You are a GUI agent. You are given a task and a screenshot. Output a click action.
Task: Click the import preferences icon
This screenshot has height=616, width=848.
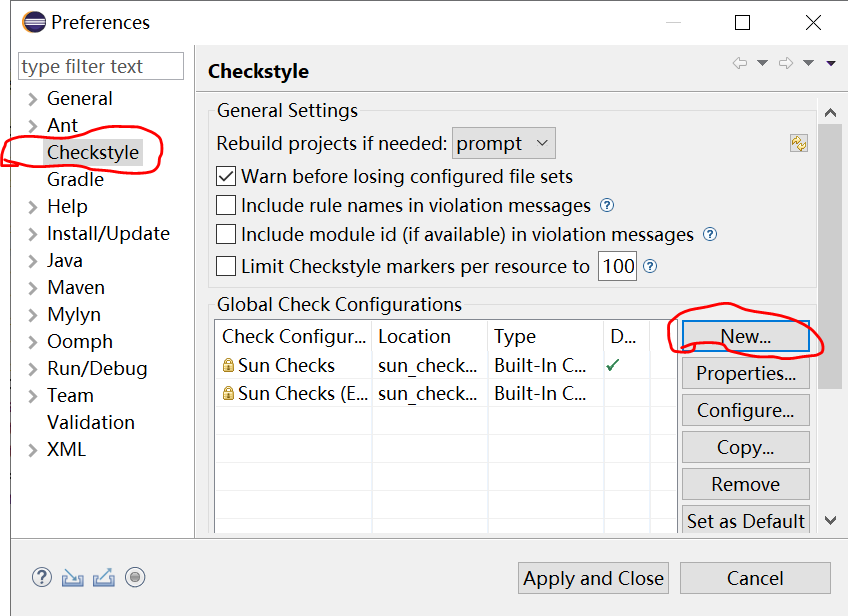pos(71,577)
